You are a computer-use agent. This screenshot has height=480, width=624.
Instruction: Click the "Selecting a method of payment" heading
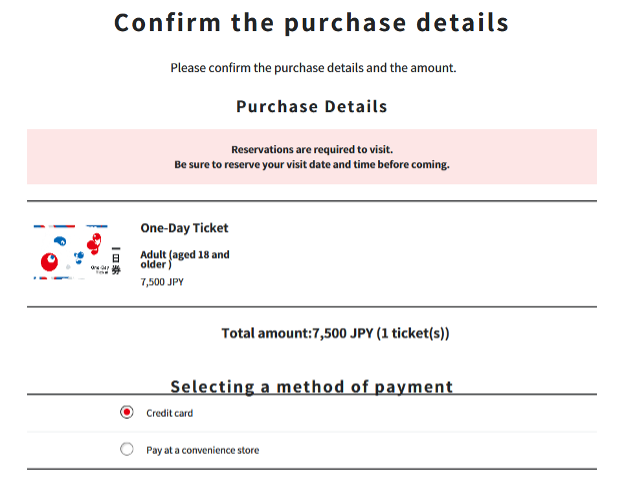312,386
